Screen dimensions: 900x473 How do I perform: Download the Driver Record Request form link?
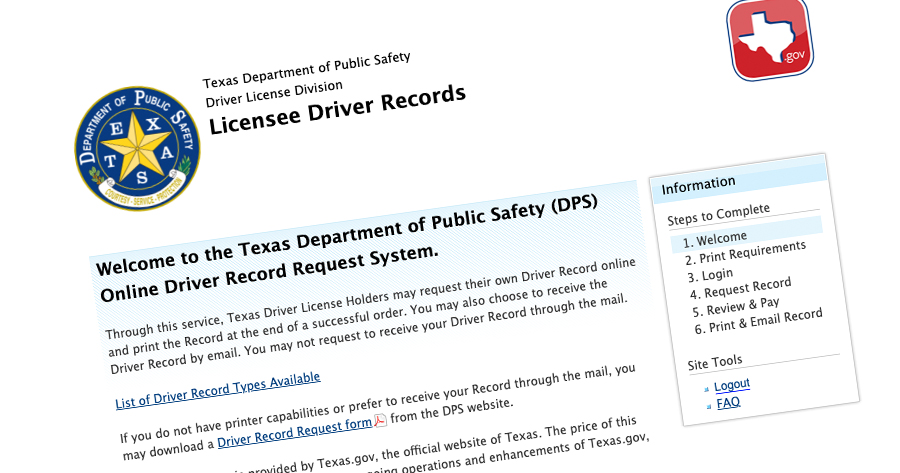coord(294,432)
